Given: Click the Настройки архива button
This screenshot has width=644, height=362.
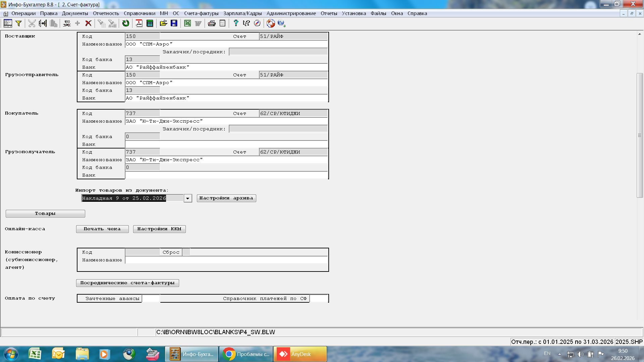Looking at the screenshot, I should (226, 198).
